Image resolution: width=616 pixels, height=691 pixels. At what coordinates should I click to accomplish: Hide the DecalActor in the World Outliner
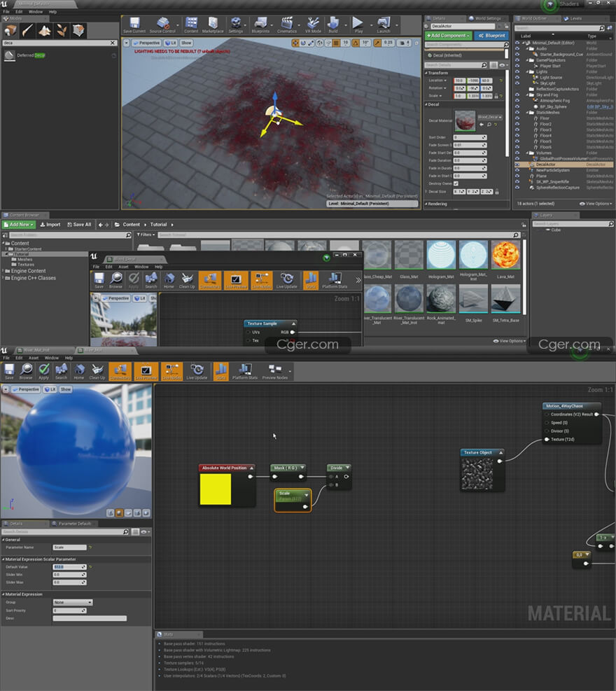(517, 165)
